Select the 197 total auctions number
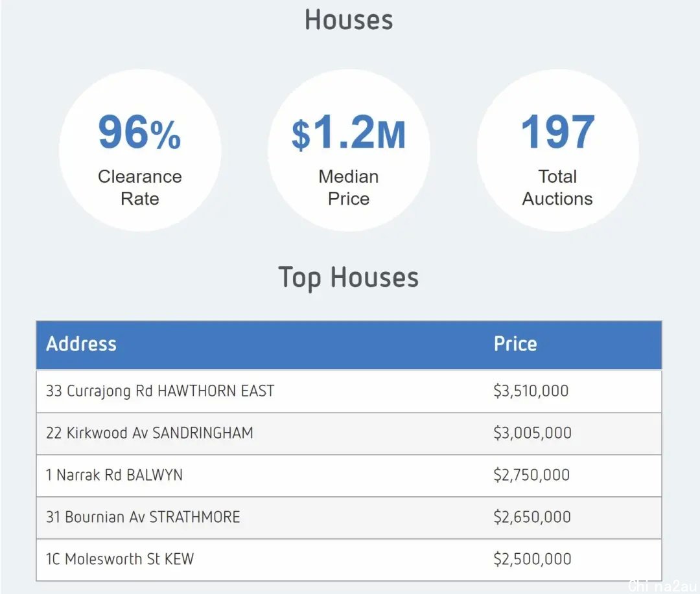 pos(557,132)
